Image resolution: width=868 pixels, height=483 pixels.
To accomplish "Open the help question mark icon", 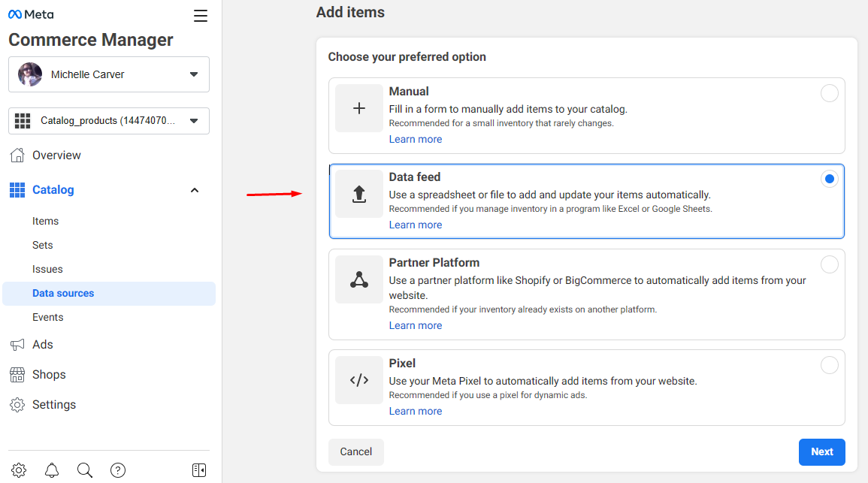I will (x=118, y=470).
